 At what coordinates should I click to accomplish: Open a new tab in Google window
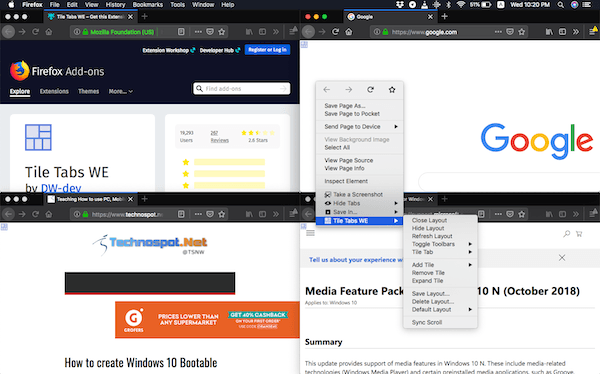click(x=444, y=16)
